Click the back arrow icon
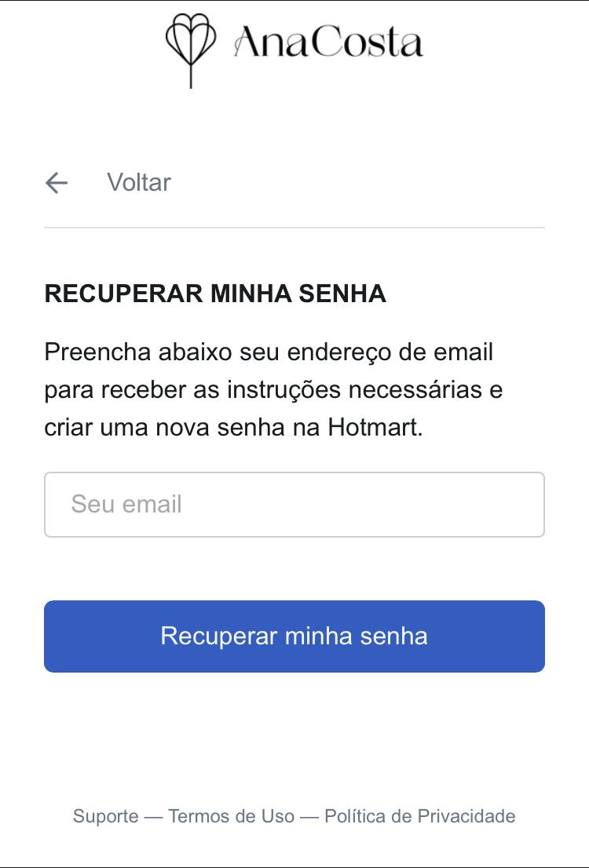Viewport: 589px width, 868px height. (57, 183)
